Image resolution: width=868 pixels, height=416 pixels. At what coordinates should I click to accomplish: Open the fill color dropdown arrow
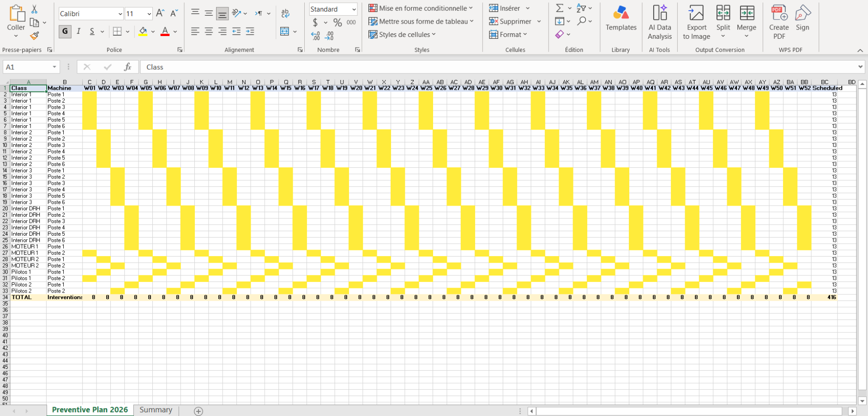coord(153,32)
